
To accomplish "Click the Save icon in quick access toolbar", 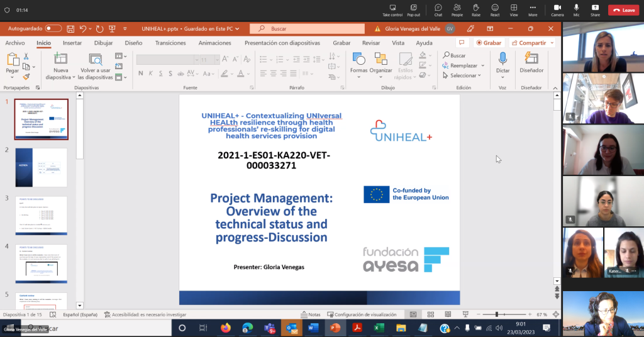I will point(70,28).
